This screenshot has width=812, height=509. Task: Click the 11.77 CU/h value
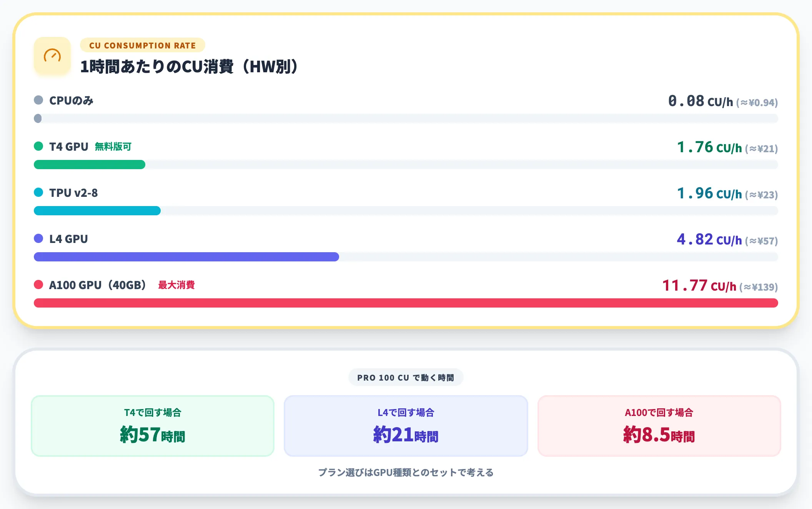point(699,286)
